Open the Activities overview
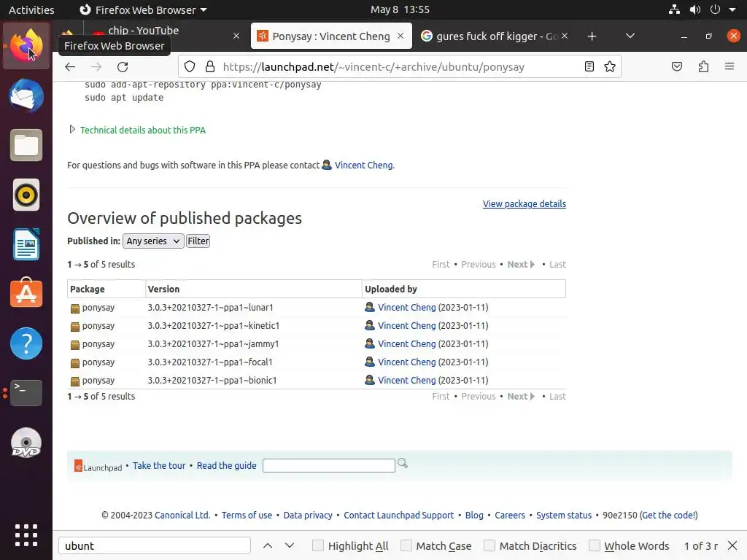This screenshot has height=560, width=747. pos(31,9)
